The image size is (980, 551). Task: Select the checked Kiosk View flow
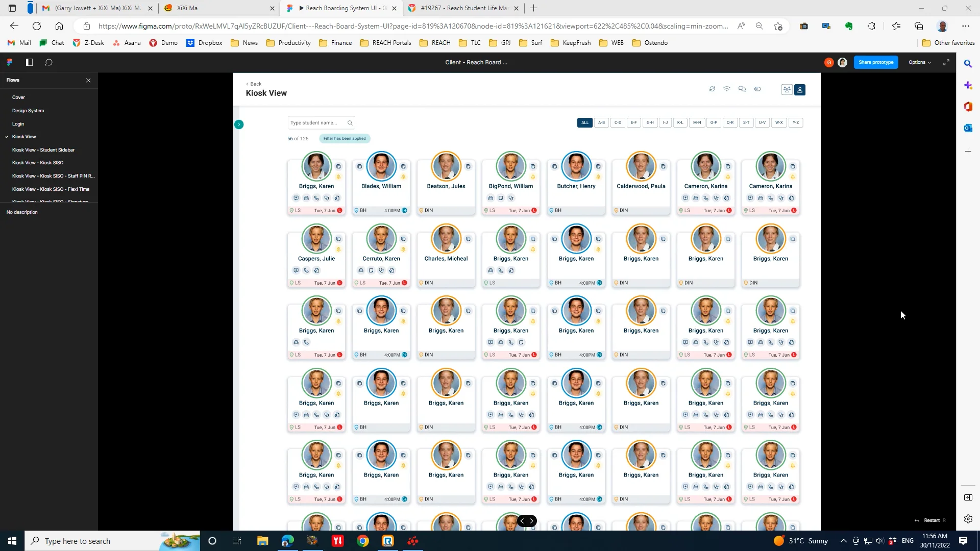click(24, 136)
